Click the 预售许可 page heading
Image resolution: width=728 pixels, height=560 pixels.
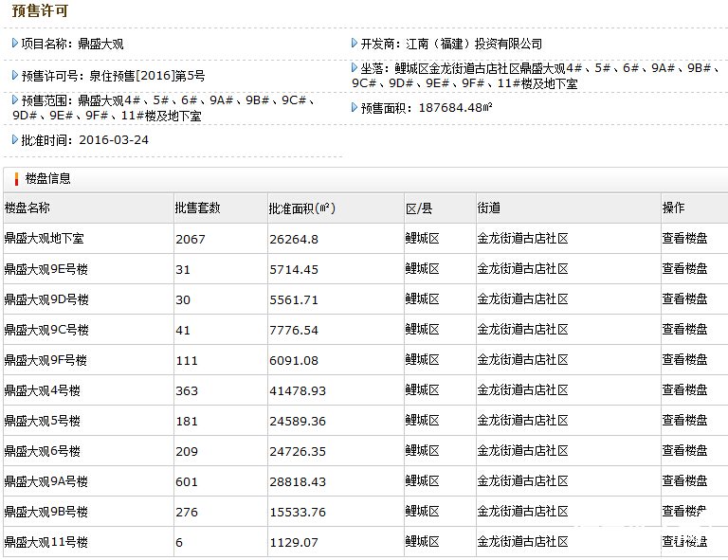click(40, 11)
